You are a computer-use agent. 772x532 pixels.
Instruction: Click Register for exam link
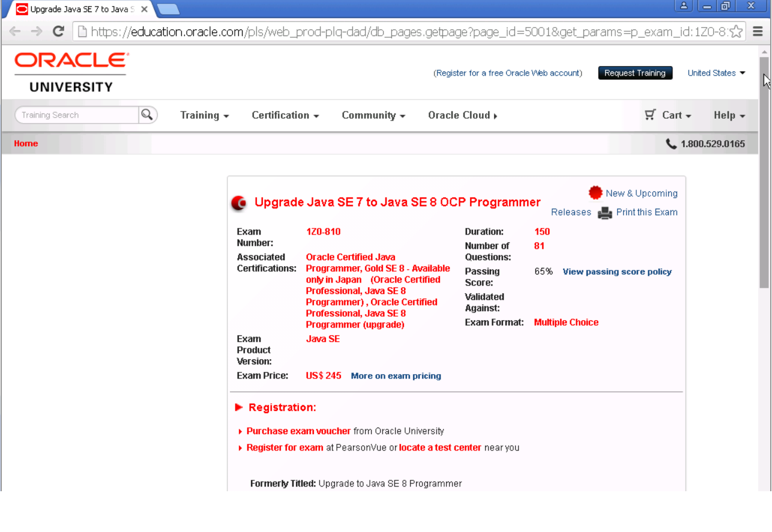coord(285,448)
